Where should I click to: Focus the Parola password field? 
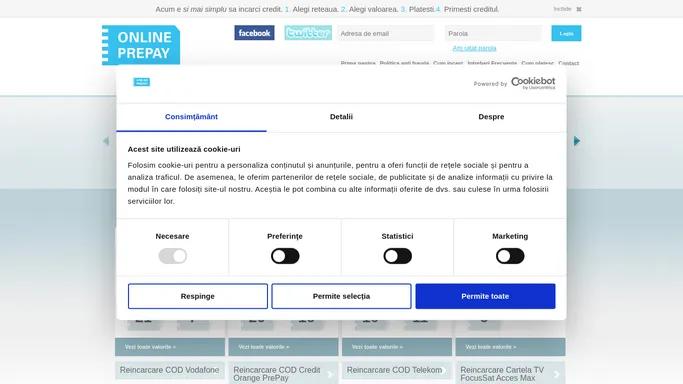click(x=493, y=33)
